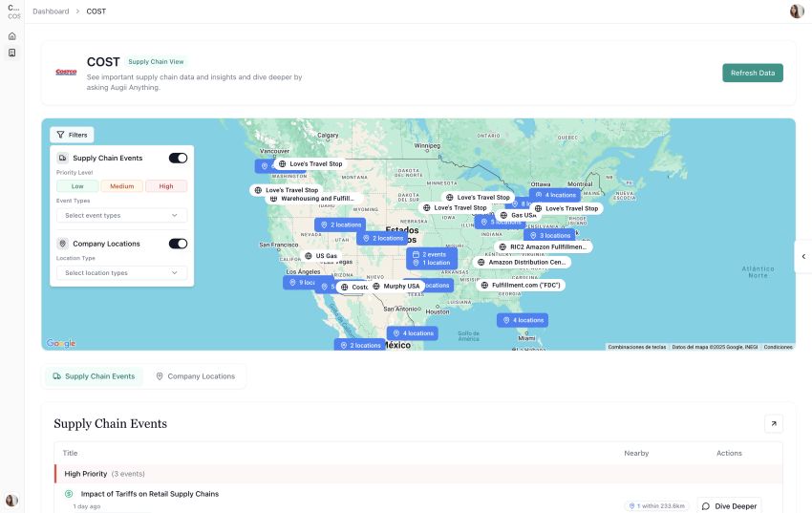
Task: Open Impact of Tariffs on Retail Supply Chains
Action: coord(150,494)
